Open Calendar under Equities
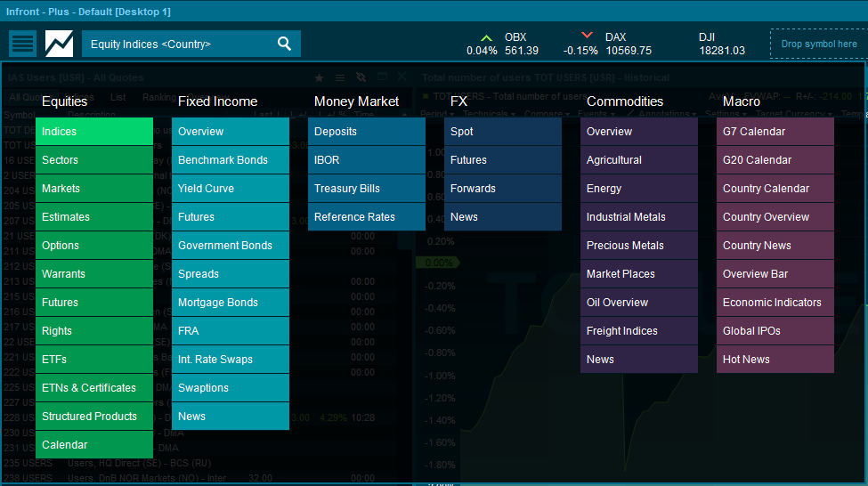Image resolution: width=868 pixels, height=486 pixels. tap(94, 445)
